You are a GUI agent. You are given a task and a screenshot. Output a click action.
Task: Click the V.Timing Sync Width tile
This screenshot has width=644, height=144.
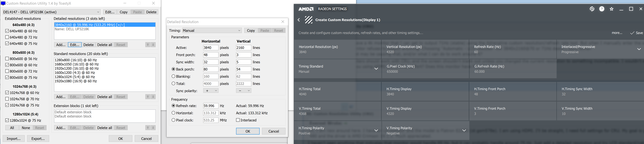(600, 111)
